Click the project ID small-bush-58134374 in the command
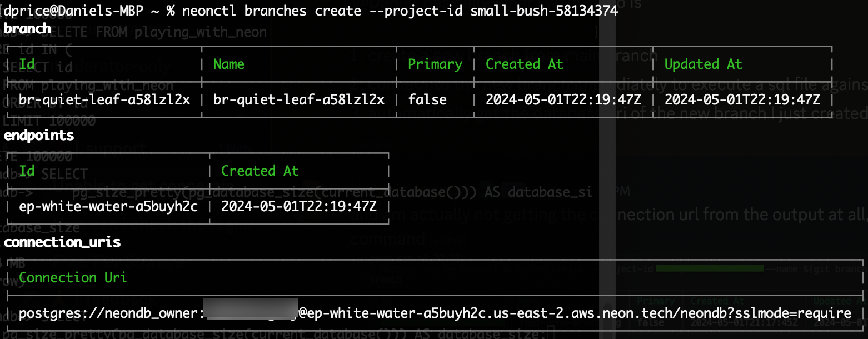This screenshot has width=868, height=339. [544, 12]
